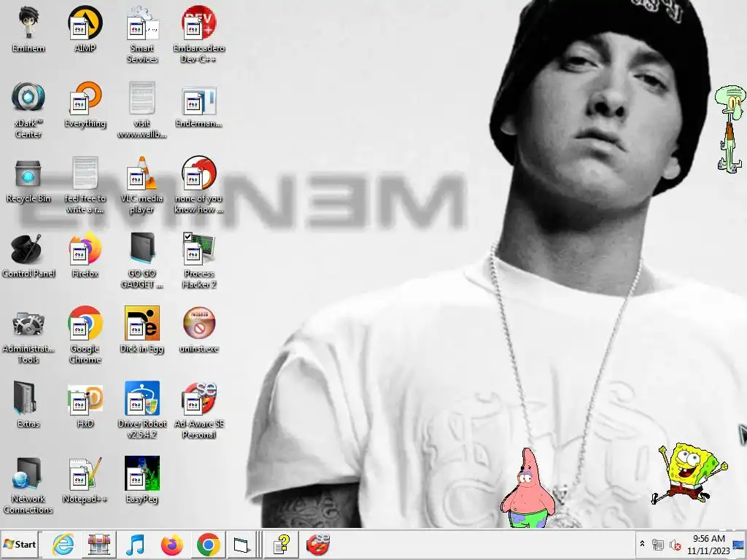Open Driver Robot v2.5.4.2 shortcut
This screenshot has height=560, width=747.
point(142,411)
